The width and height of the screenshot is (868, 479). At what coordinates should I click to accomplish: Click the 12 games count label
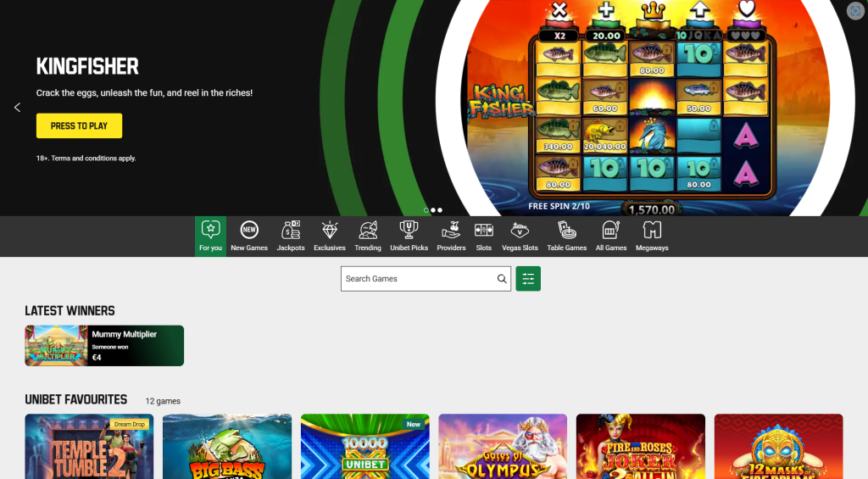pos(163,401)
